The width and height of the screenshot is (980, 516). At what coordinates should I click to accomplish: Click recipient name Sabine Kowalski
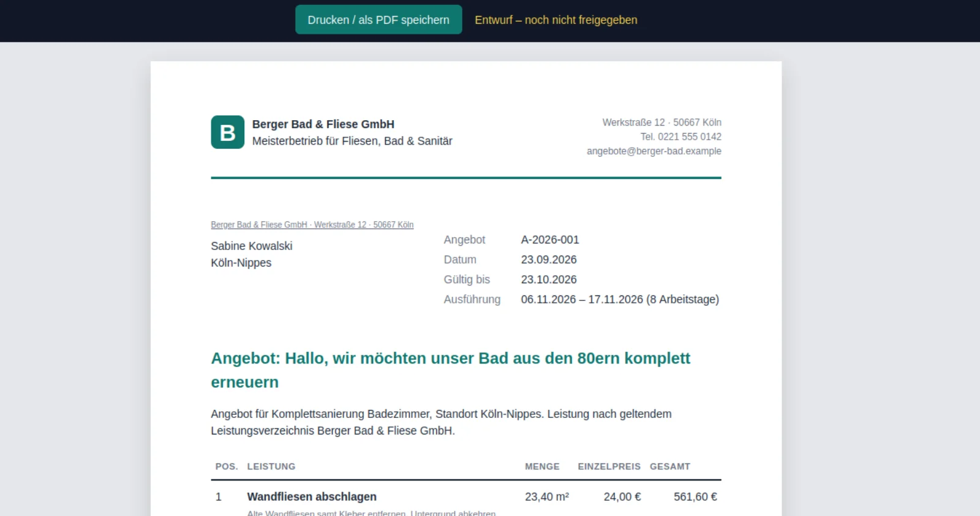(x=252, y=246)
